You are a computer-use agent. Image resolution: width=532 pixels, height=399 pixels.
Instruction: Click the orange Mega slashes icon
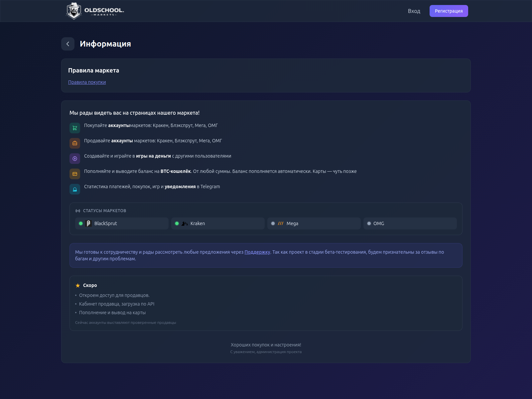point(281,223)
